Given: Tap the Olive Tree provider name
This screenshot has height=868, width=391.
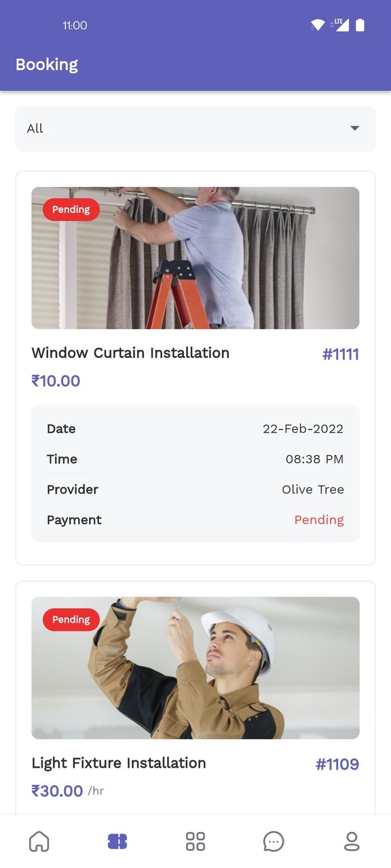Looking at the screenshot, I should pos(313,490).
